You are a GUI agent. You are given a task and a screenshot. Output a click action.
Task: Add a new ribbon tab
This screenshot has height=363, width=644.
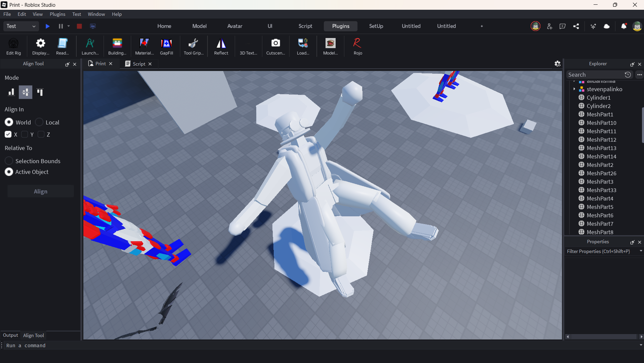click(482, 26)
